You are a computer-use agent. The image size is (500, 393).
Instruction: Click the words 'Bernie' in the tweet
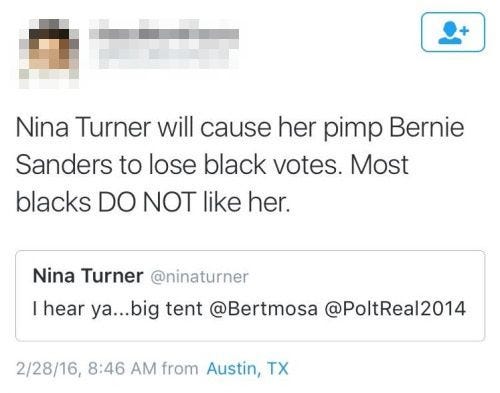point(426,127)
